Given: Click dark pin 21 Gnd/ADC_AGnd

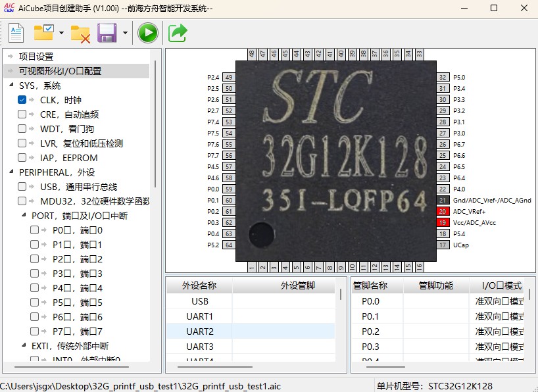Looking at the screenshot, I should pos(443,200).
